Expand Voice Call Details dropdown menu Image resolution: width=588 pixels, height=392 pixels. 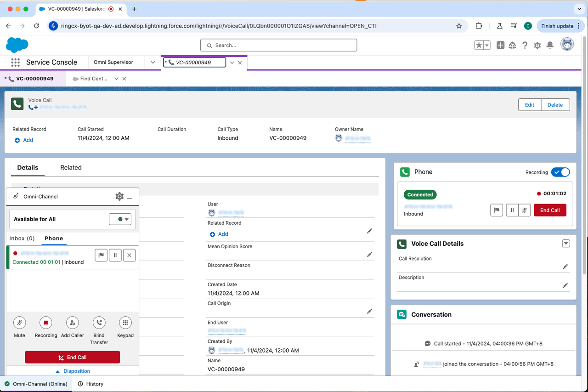pos(566,244)
